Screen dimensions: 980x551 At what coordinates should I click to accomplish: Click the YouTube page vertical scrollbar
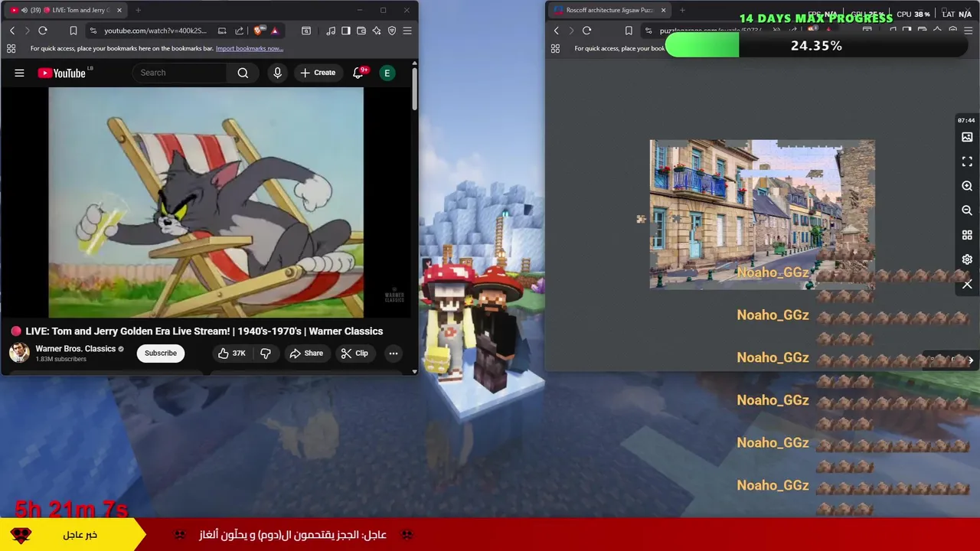[414, 89]
